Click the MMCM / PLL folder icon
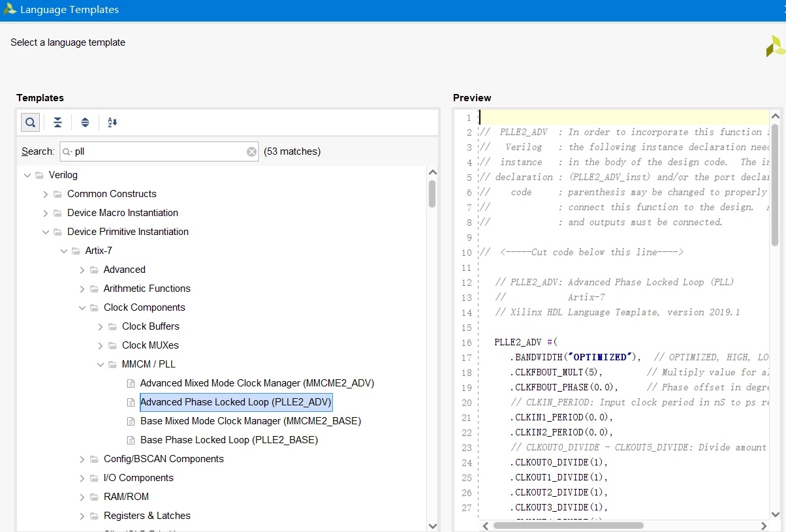The image size is (786, 532). 112,364
